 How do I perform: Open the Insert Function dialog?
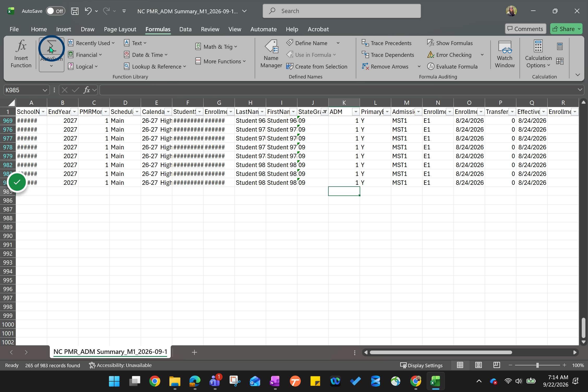[21, 54]
